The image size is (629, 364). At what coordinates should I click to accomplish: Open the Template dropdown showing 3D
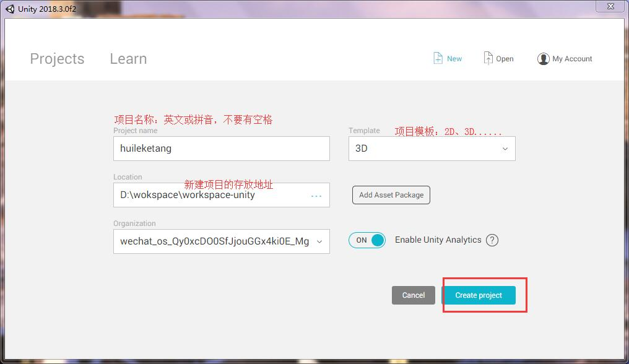pos(432,149)
